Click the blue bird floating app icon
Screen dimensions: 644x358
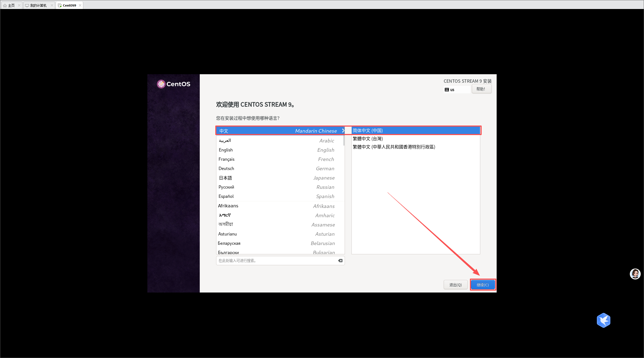click(603, 320)
